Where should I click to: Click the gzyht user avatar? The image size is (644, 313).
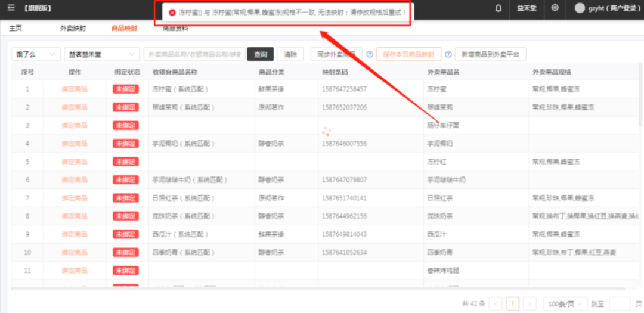tap(580, 8)
